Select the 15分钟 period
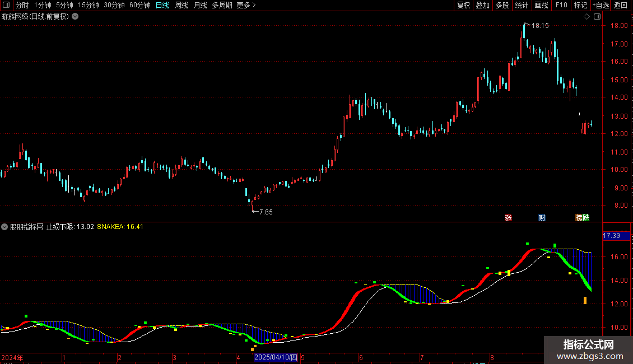 pos(89,5)
